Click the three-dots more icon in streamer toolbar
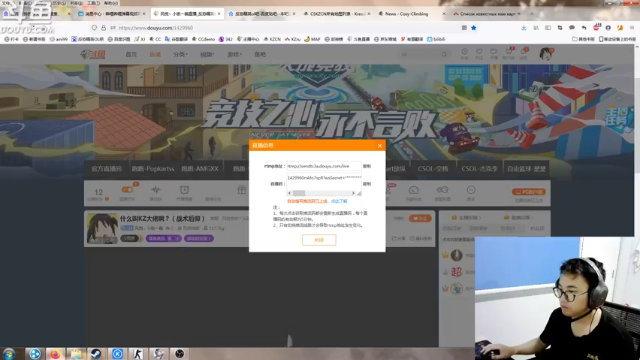 point(471,190)
